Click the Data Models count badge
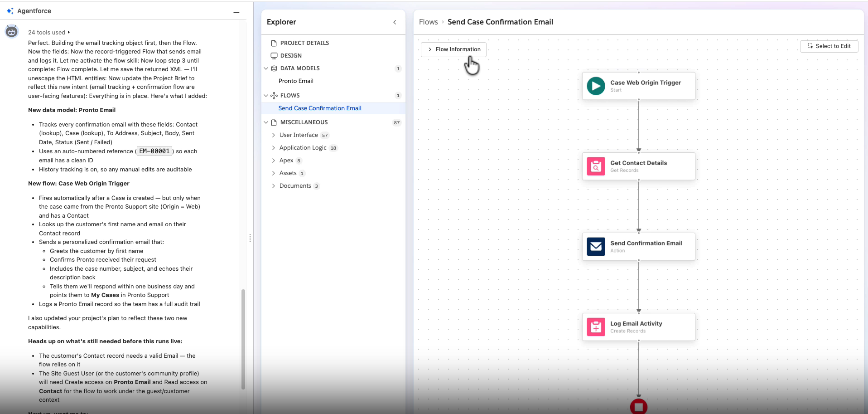Image resolution: width=868 pixels, height=414 pixels. pos(398,69)
